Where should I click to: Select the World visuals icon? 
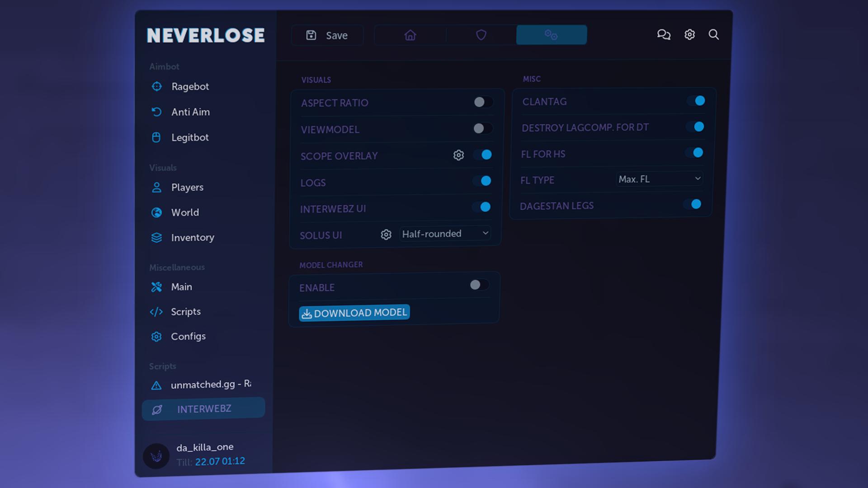[x=156, y=212]
